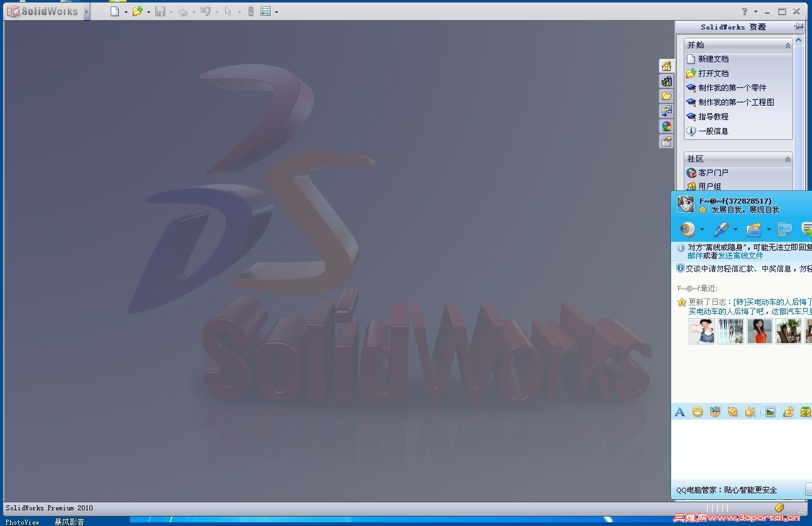Open the Save dropdown arrow

[171, 12]
